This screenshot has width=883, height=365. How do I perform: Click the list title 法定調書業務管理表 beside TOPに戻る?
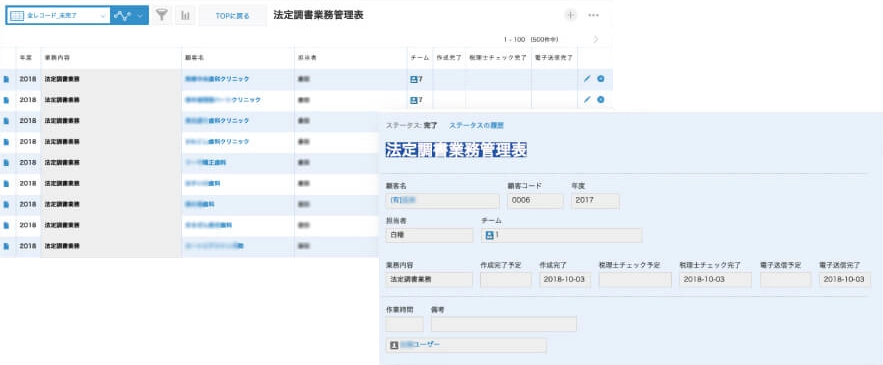[x=318, y=15]
